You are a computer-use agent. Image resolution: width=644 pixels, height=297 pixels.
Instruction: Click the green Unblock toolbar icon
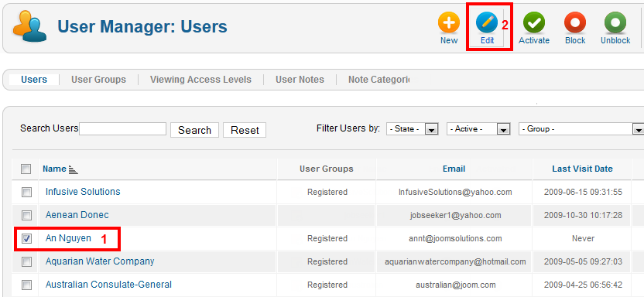pos(615,22)
